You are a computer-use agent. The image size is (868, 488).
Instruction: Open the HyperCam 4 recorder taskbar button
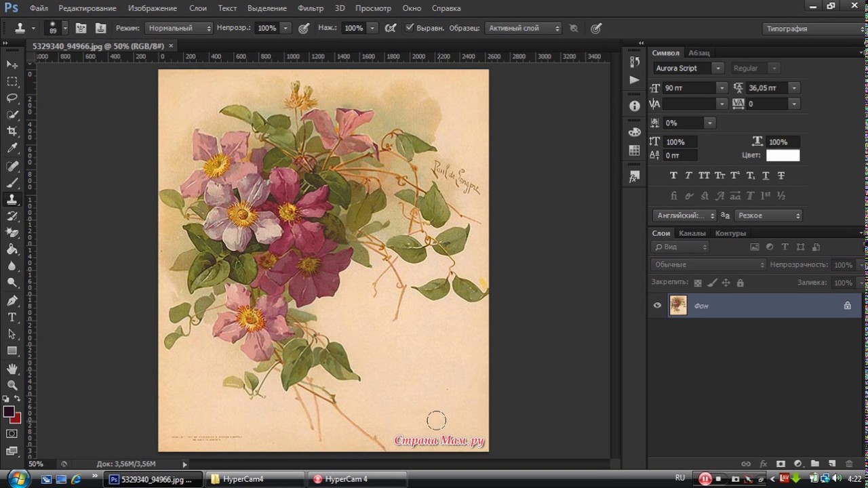pyautogui.click(x=356, y=479)
